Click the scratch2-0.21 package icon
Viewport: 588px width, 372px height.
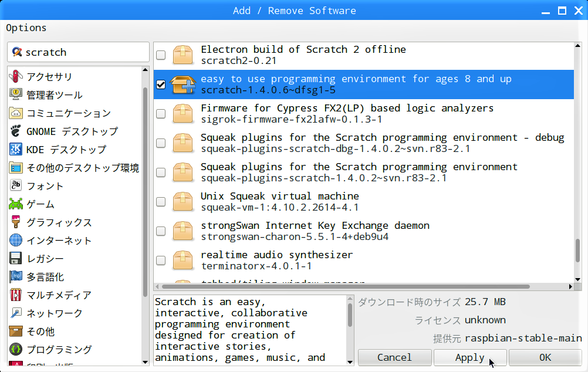pos(183,55)
